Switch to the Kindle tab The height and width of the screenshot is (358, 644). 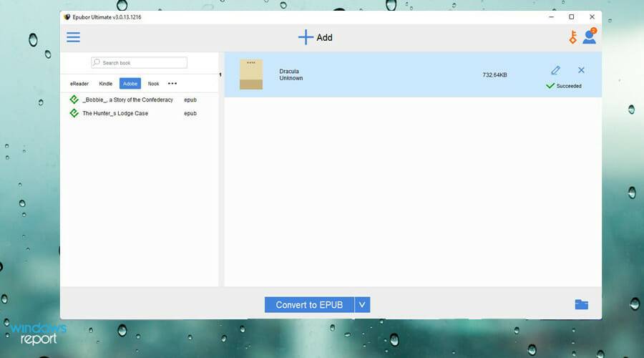point(106,84)
